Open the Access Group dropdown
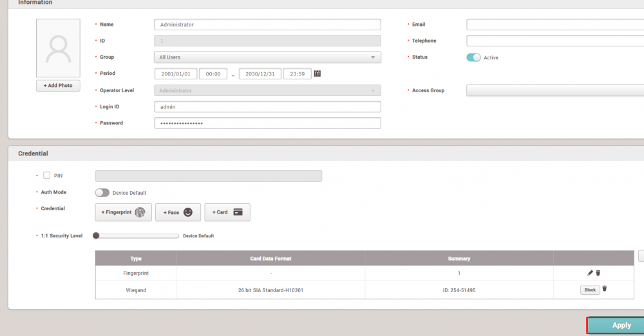 pyautogui.click(x=554, y=91)
